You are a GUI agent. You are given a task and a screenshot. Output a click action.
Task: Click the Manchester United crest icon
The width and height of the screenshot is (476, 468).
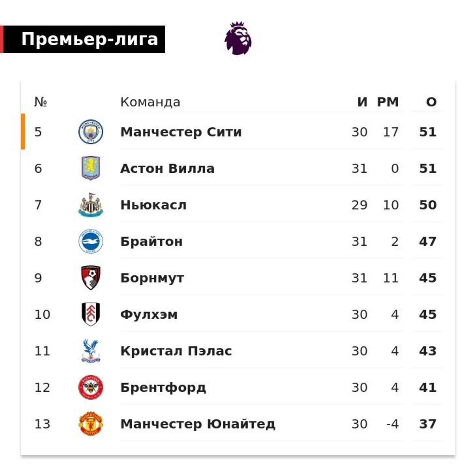coord(91,424)
